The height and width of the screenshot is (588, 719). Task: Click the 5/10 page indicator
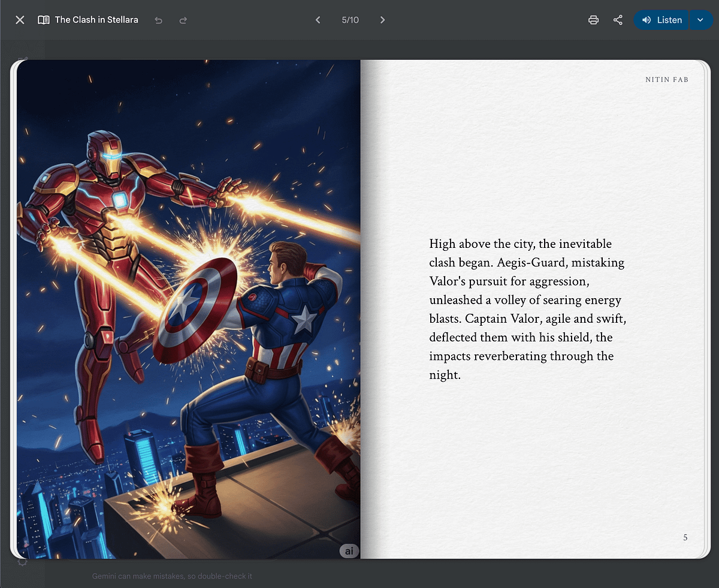tap(350, 20)
